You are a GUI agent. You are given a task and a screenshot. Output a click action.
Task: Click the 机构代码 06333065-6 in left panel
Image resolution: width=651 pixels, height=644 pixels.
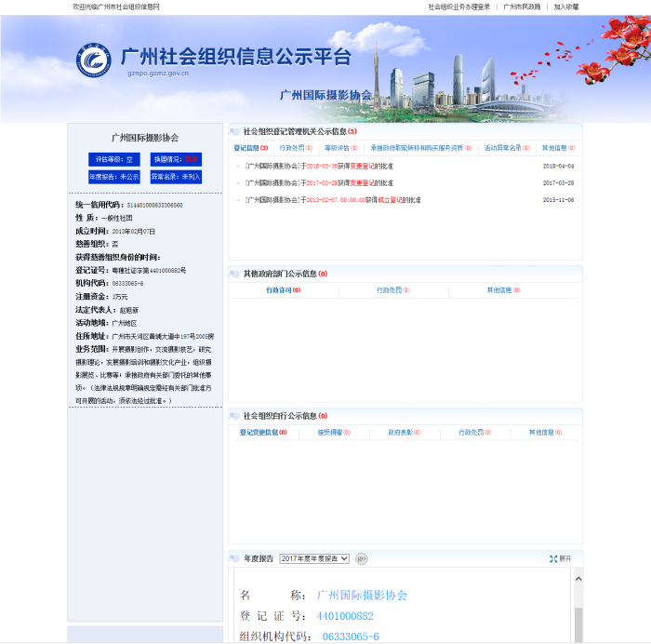(x=128, y=283)
